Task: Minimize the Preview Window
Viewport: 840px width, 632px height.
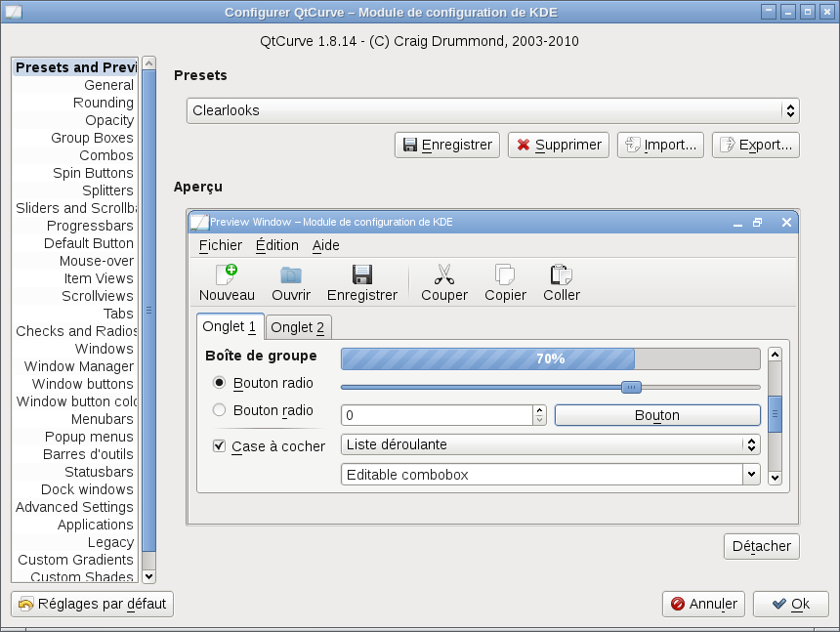Action: pos(737,223)
